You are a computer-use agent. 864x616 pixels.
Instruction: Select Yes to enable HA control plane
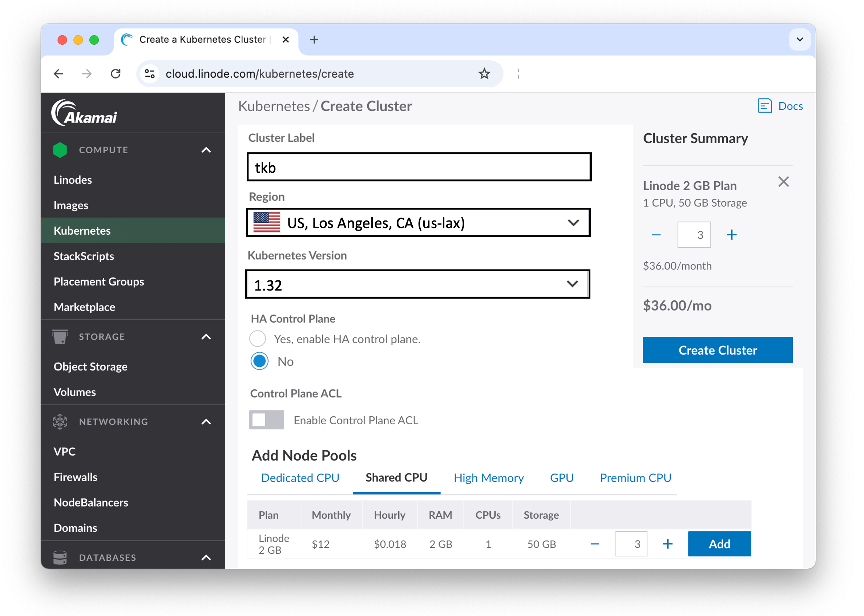tap(258, 339)
